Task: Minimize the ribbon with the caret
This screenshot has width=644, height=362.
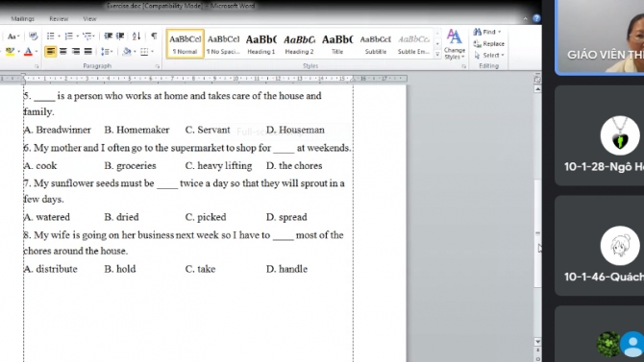Action: tap(525, 18)
